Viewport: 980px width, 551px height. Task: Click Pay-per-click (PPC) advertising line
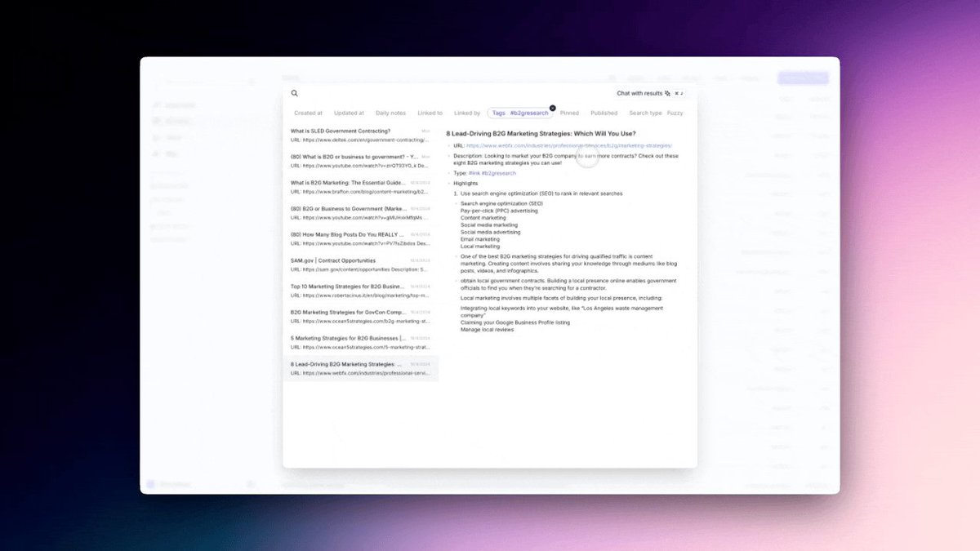(499, 211)
